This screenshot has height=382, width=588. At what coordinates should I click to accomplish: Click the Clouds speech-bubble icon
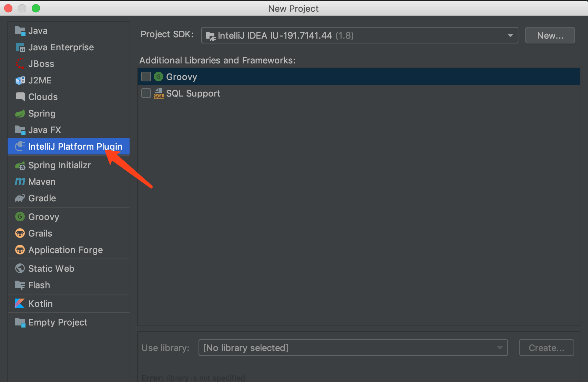20,97
